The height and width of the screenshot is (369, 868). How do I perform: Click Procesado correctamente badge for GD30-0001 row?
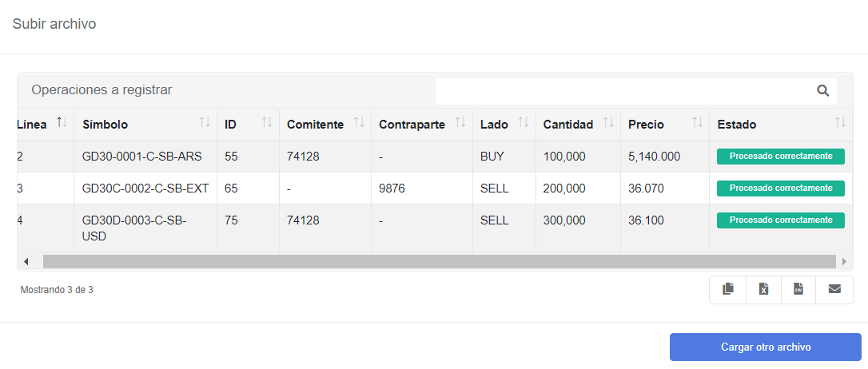coord(781,157)
